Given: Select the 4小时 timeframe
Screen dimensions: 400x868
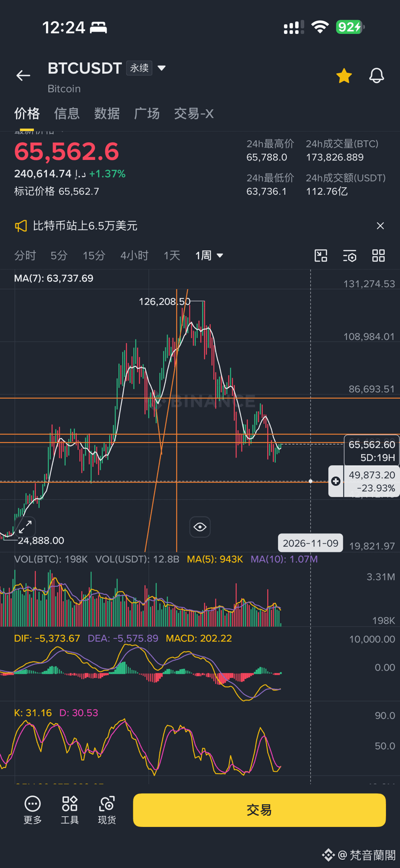Looking at the screenshot, I should [134, 255].
